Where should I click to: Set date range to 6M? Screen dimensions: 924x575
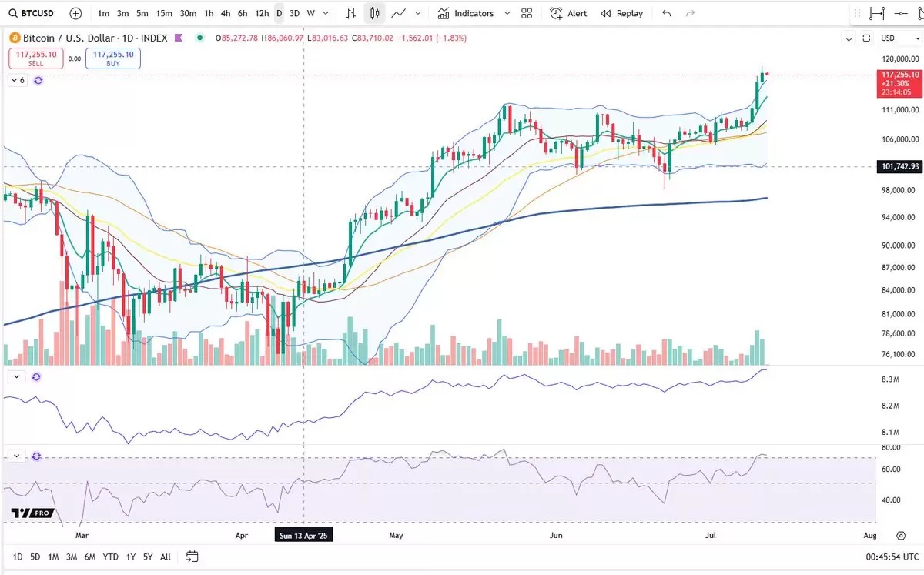pyautogui.click(x=90, y=557)
